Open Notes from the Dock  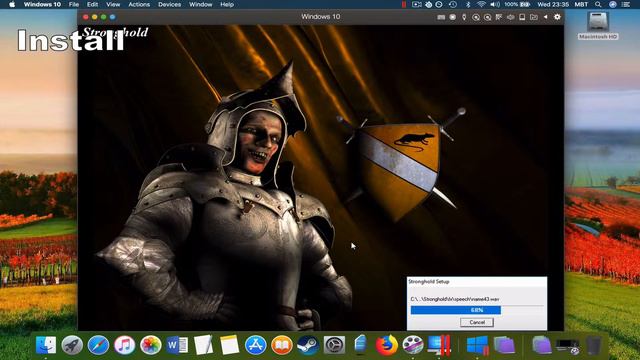click(229, 345)
